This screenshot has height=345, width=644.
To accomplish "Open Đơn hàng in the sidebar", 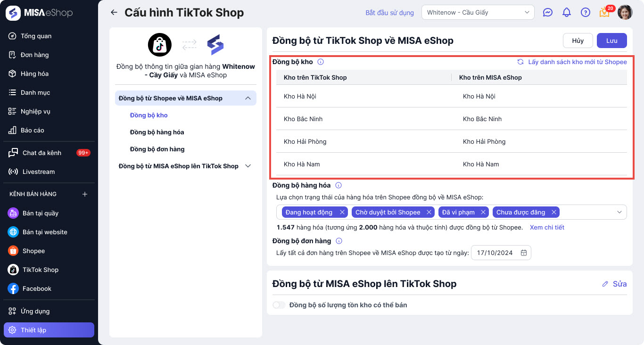I will [x=34, y=55].
